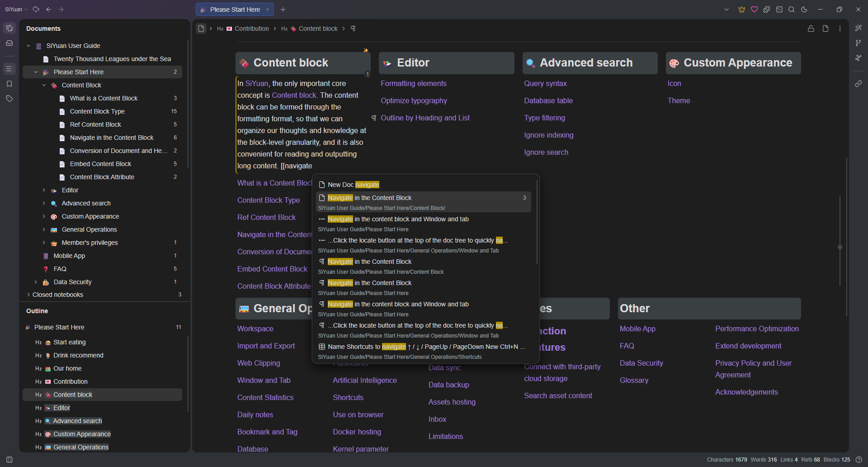Click Contribution in the breadcrumb
868x467 pixels.
click(252, 29)
